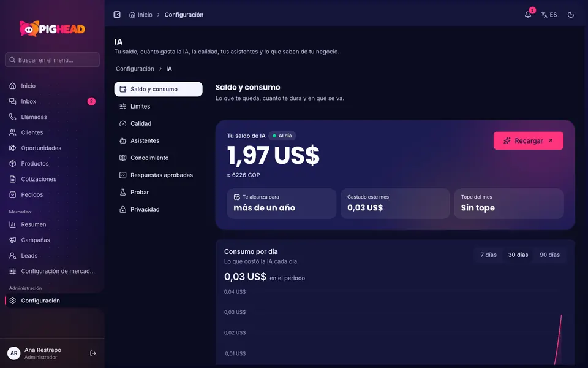This screenshot has height=368, width=588.
Task: Click the home icon in the top breadcrumb
Action: pos(132,15)
